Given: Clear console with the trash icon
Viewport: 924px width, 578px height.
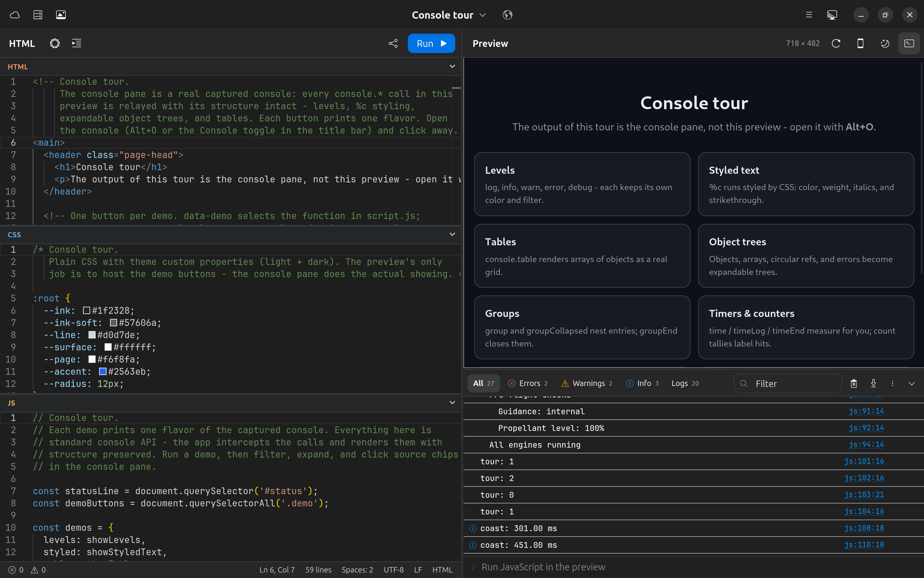Looking at the screenshot, I should [854, 383].
